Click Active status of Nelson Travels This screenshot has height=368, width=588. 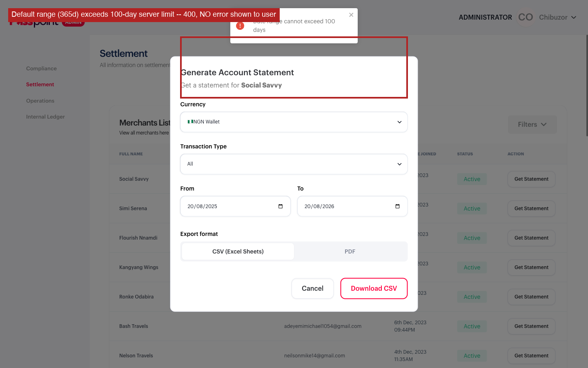pos(472,356)
